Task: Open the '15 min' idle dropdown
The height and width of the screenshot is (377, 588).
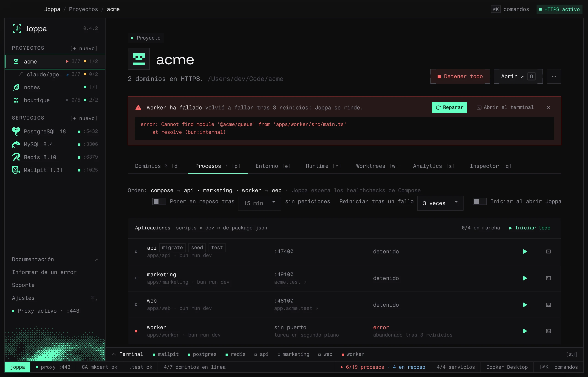Action: (x=259, y=203)
